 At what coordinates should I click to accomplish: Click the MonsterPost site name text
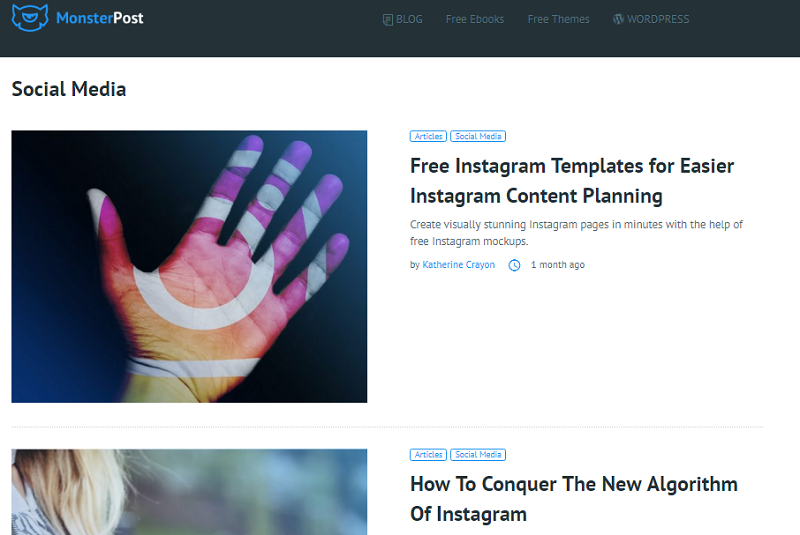(99, 18)
